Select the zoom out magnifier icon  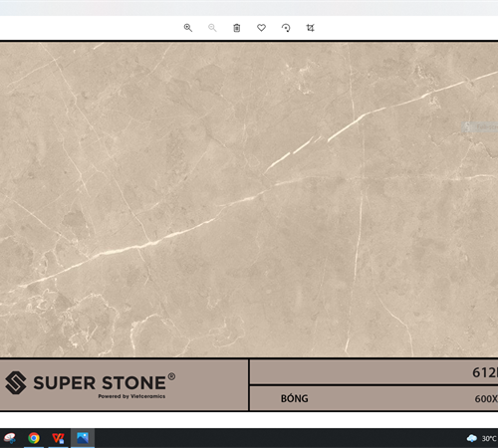click(212, 28)
